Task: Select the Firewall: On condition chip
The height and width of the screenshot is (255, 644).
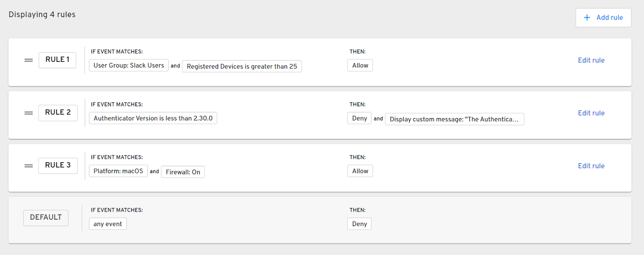Action: tap(183, 172)
